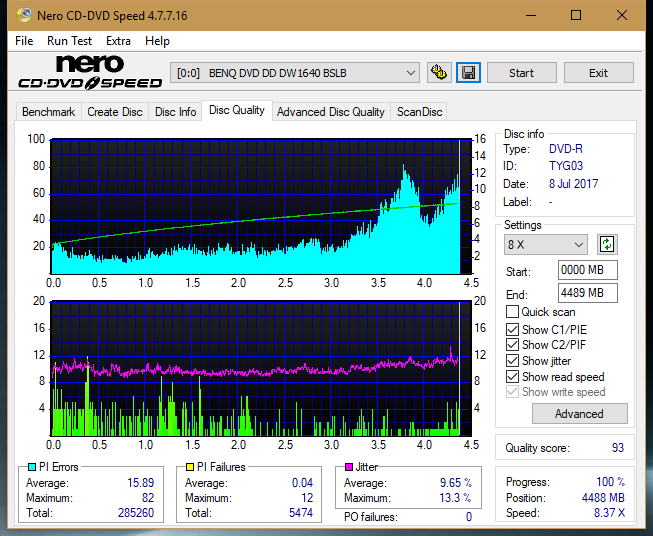Select the Disc Quality tab
Viewport: 653px width, 536px height.
coord(237,110)
